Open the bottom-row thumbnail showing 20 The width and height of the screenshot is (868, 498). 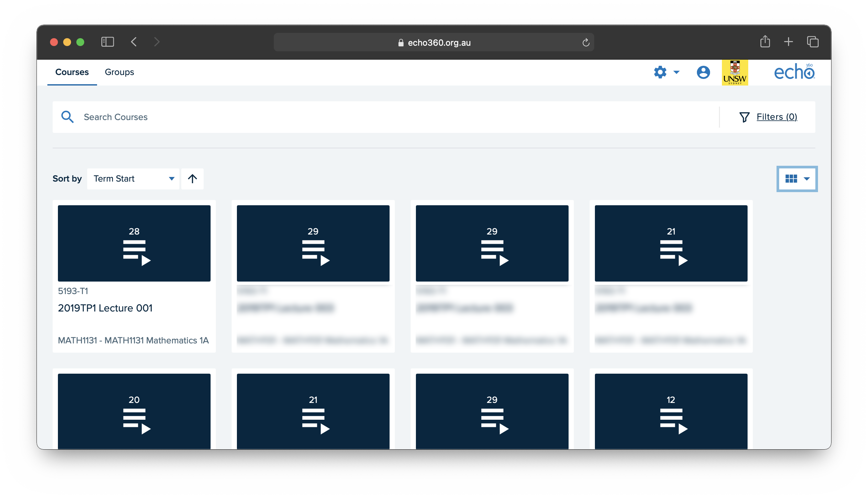(134, 411)
